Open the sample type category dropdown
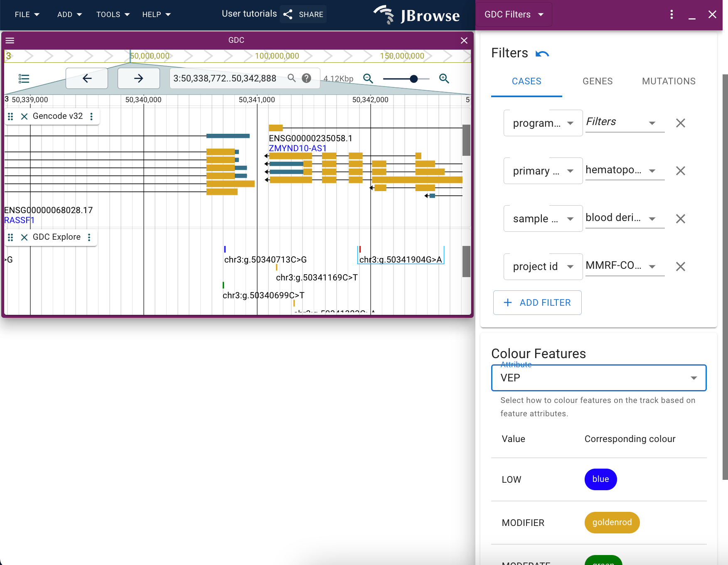The width and height of the screenshot is (728, 565). pos(543,219)
